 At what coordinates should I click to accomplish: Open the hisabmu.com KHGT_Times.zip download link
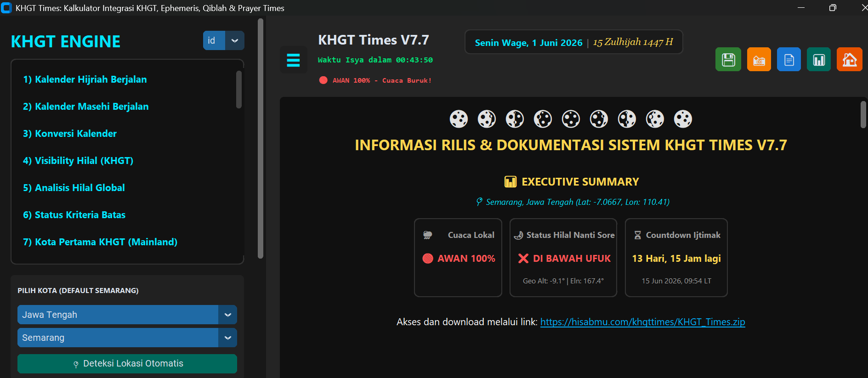(x=643, y=322)
